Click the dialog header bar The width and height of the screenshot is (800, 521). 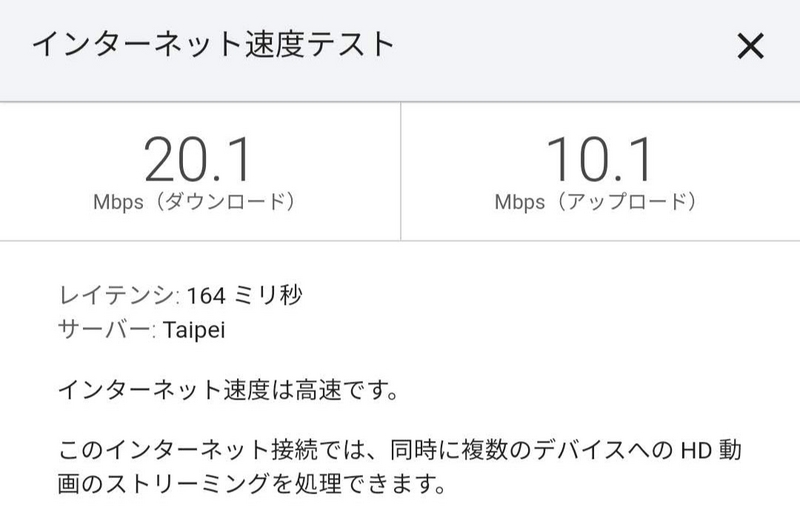400,51
